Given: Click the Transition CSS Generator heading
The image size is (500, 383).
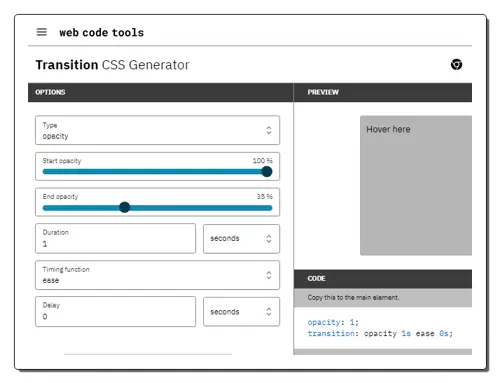Looking at the screenshot, I should pyautogui.click(x=112, y=65).
